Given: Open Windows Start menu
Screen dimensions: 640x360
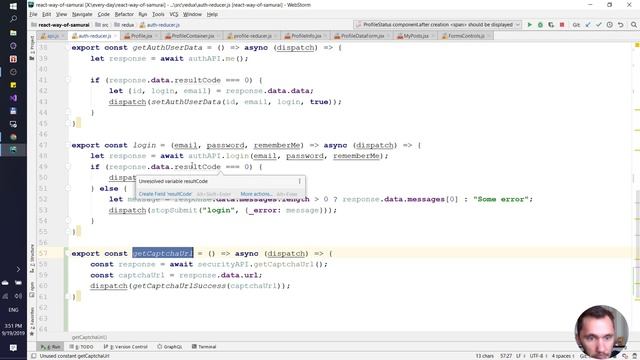Looking at the screenshot, I should pyautogui.click(x=13, y=6).
